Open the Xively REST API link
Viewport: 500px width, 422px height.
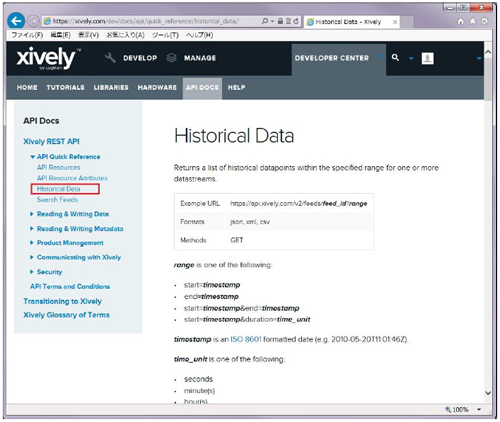51,141
